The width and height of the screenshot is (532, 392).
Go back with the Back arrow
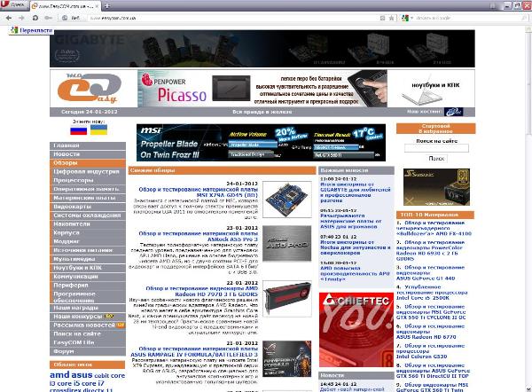9,18
